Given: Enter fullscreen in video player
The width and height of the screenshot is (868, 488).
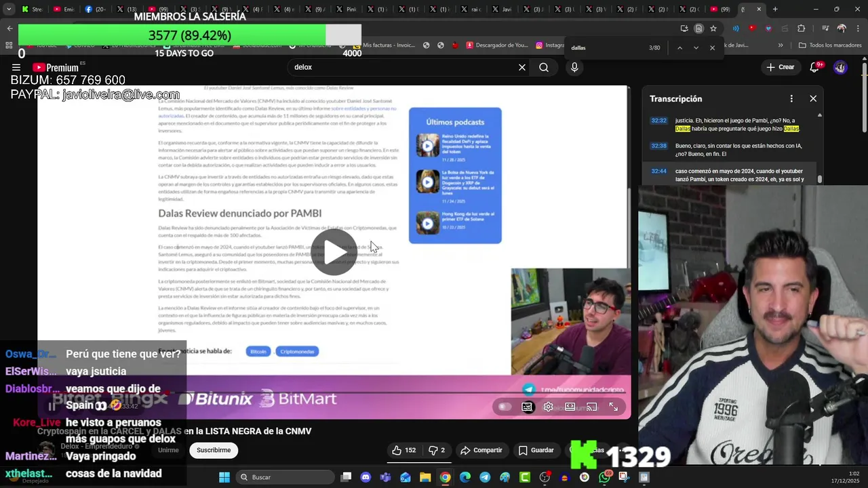Looking at the screenshot, I should pos(614,407).
